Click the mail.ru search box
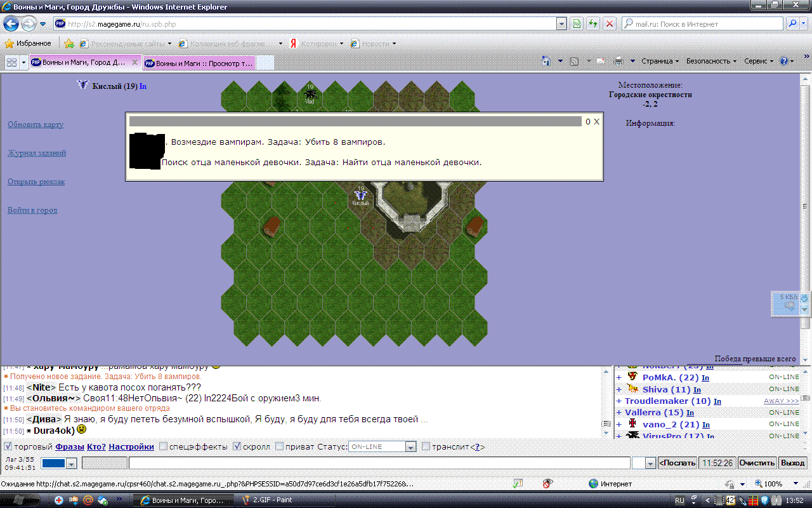Viewport: 812px width, 508px height. pyautogui.click(x=703, y=24)
